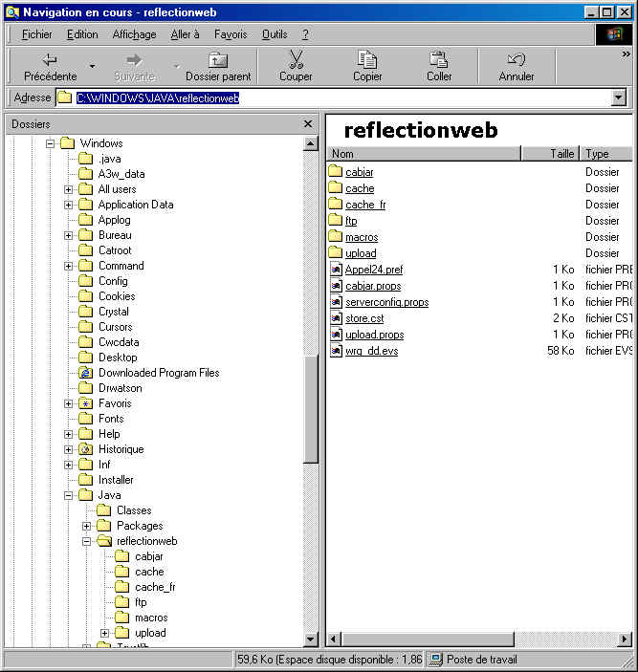Viewport: 638px width, 672px height.
Task: Show more toolbar buttons via the chevron
Action: (x=626, y=54)
